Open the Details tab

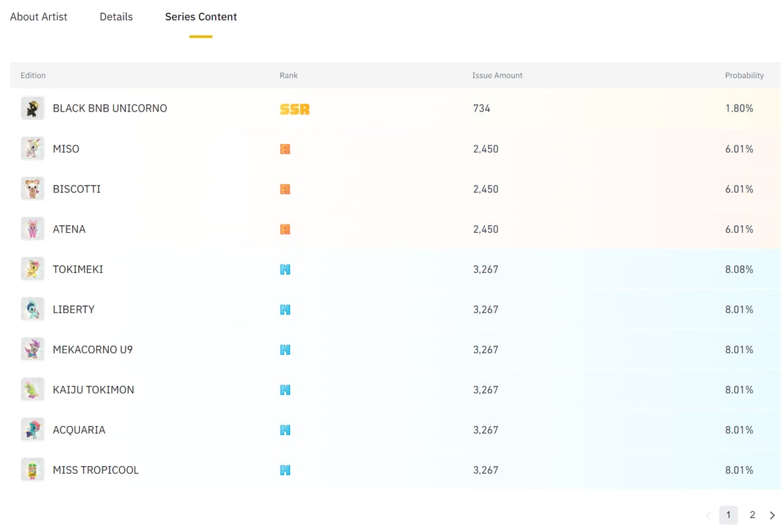[x=116, y=17]
